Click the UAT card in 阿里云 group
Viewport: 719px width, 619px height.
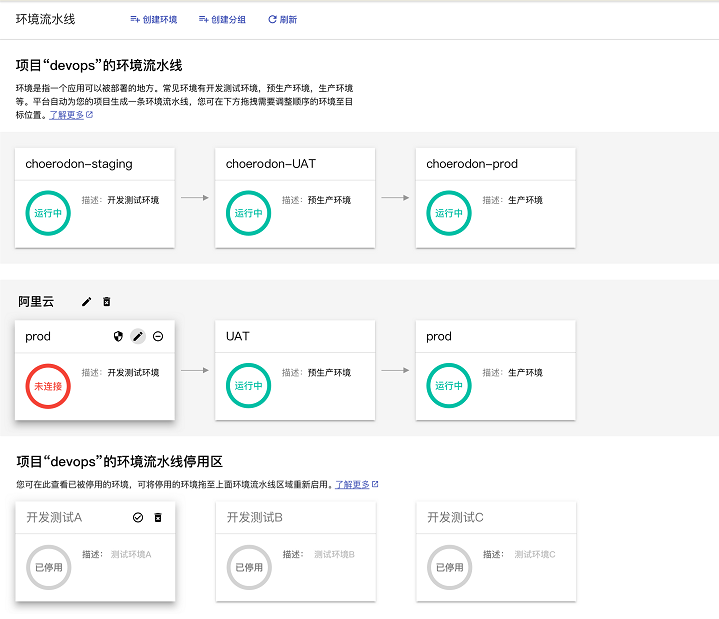click(x=295, y=370)
